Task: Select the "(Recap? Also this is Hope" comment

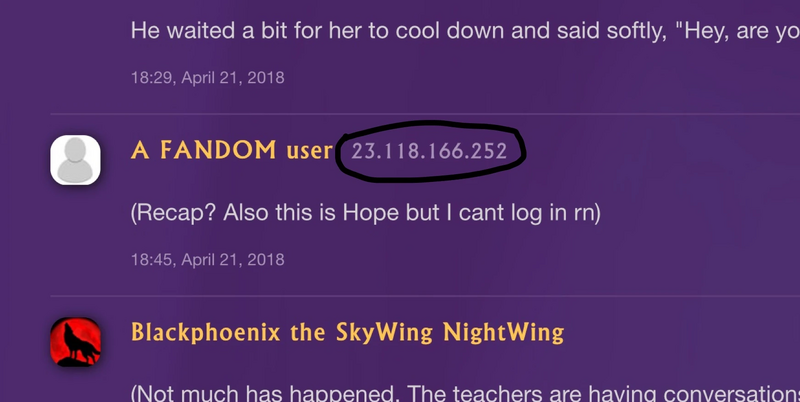Action: click(366, 213)
